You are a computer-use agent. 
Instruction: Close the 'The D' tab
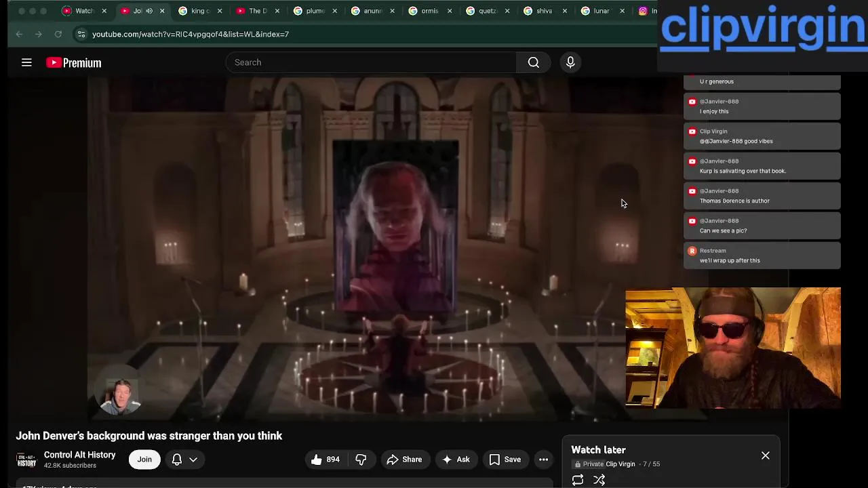tap(277, 11)
